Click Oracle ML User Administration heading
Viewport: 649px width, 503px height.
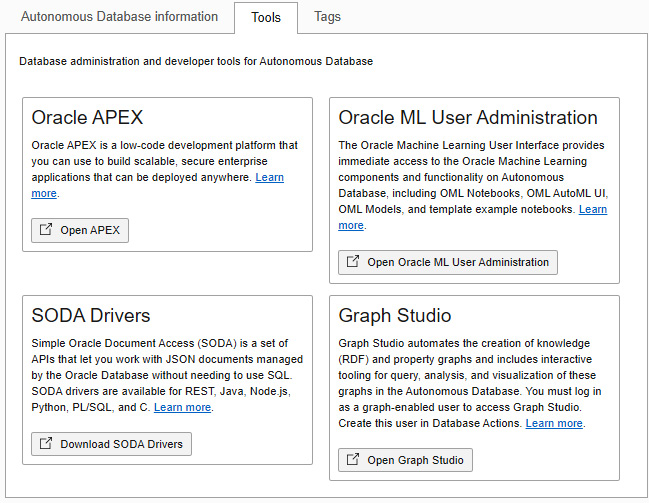click(468, 118)
